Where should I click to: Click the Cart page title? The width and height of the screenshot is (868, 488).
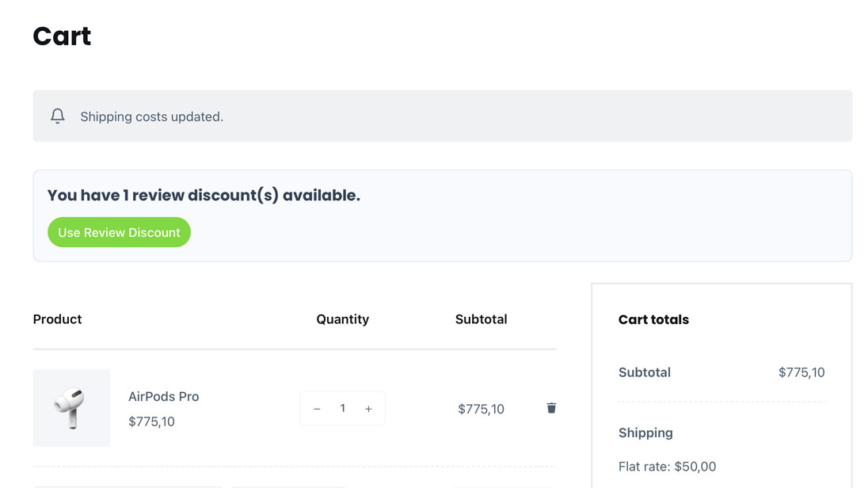61,36
